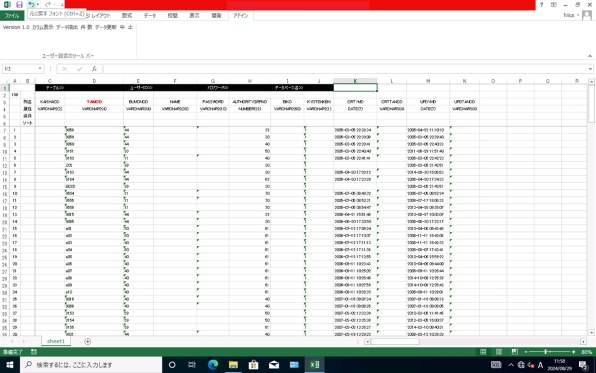Open the ファイル (File) tab

point(12,16)
